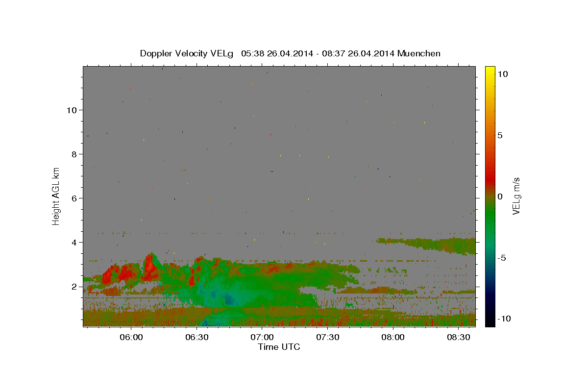The height and width of the screenshot is (392, 588).
Task: Click the height axis label 10
Action: pos(71,110)
